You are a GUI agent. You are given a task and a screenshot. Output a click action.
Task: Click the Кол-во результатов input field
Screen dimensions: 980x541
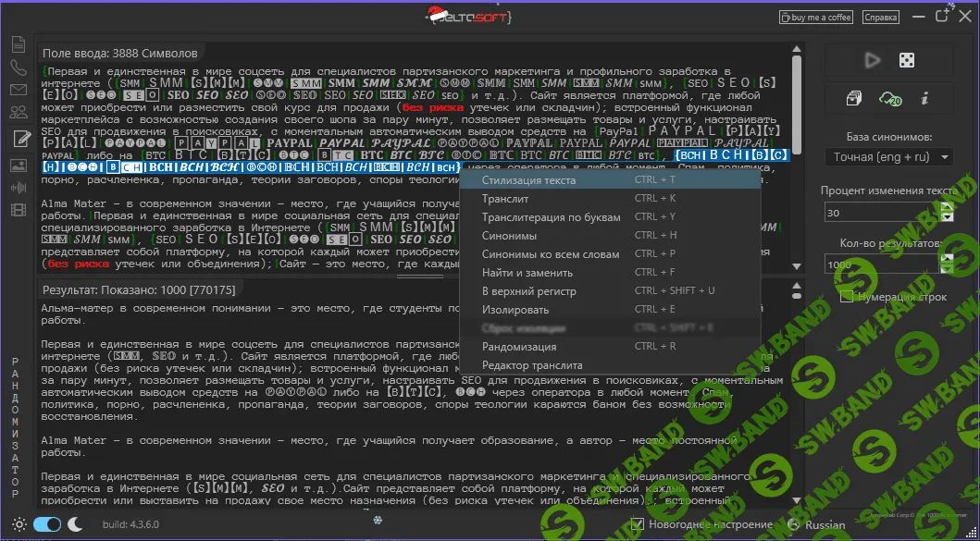[x=882, y=264]
